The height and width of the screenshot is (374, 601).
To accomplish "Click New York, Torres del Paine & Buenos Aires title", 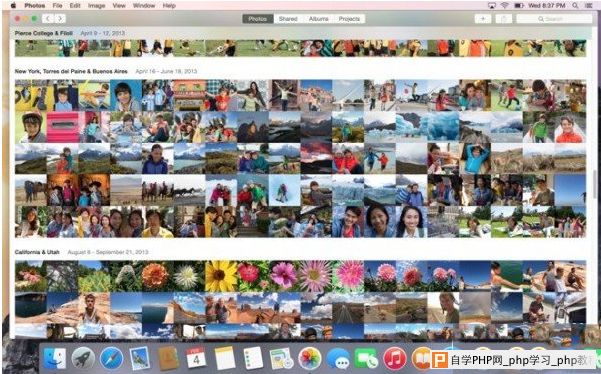I will 71,71.
